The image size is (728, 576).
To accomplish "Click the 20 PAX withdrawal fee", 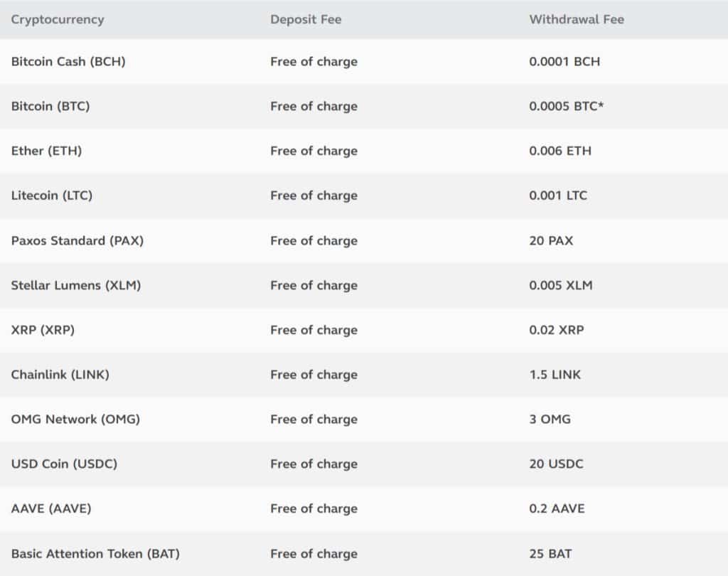I will (x=551, y=240).
